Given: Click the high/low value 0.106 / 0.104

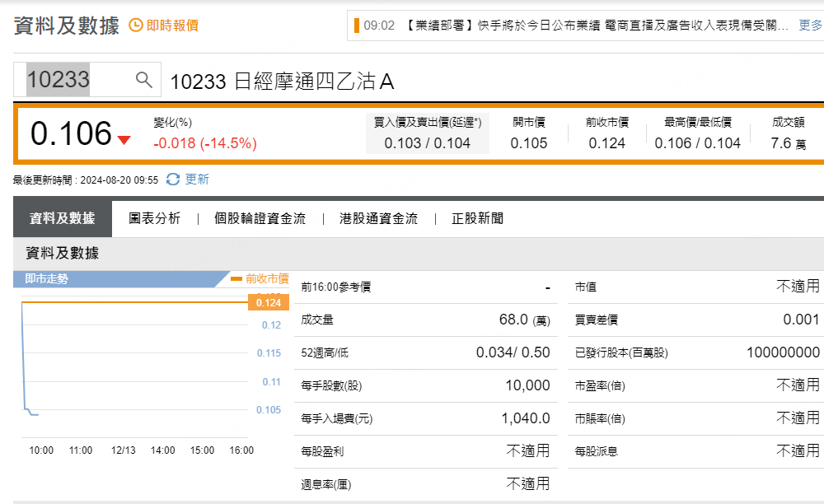Looking at the screenshot, I should pos(697,142).
